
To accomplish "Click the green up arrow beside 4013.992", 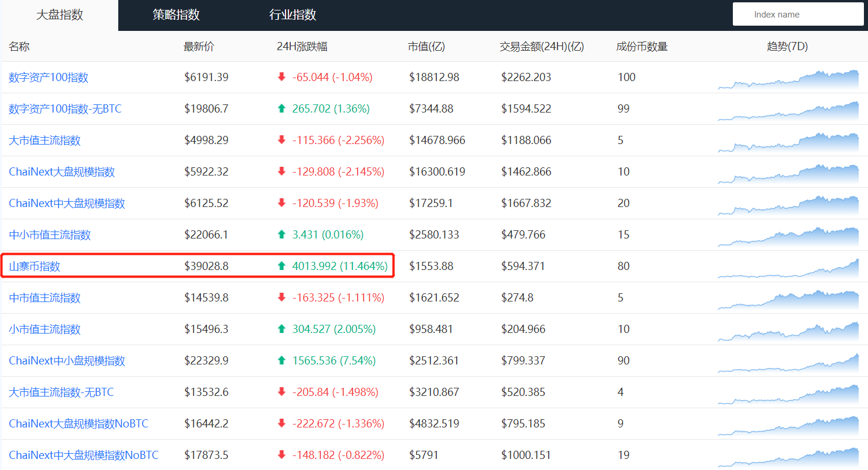I will pyautogui.click(x=282, y=266).
